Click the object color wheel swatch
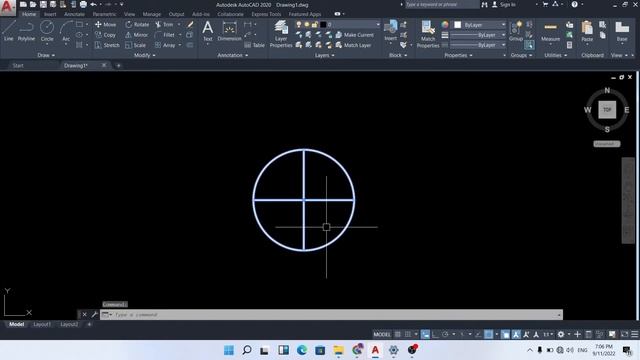640x360 pixels. (445, 25)
